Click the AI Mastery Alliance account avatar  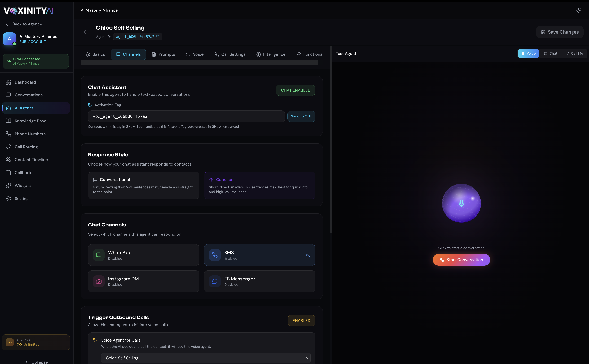pos(9,39)
